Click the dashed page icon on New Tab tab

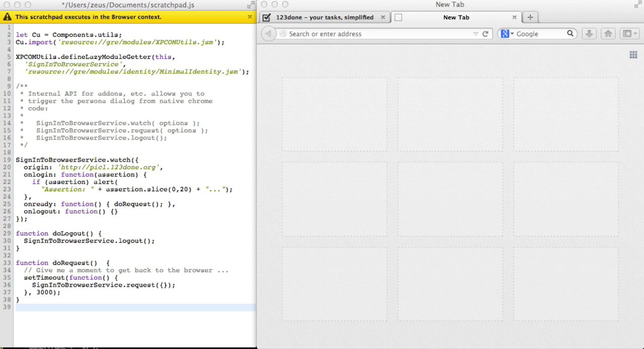click(x=398, y=17)
